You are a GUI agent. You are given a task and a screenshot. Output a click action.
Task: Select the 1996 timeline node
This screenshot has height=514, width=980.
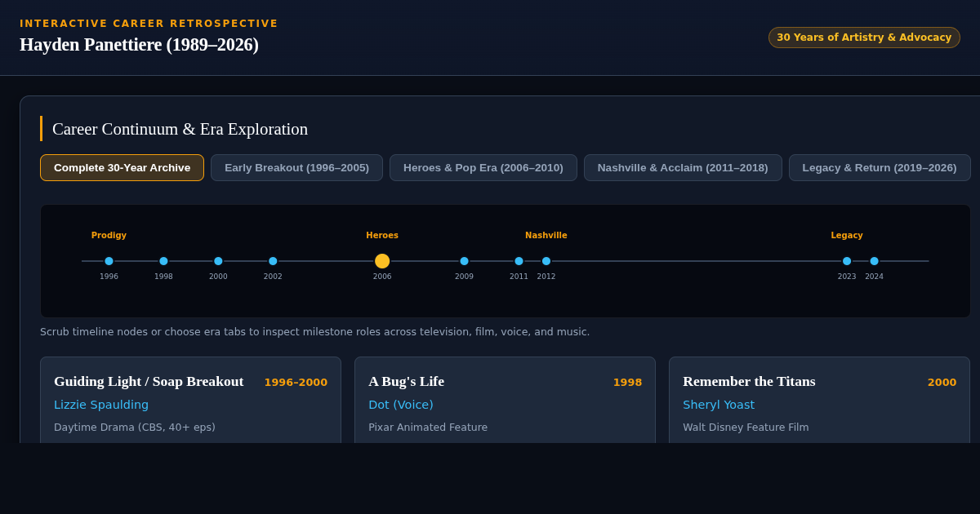pyautogui.click(x=109, y=261)
